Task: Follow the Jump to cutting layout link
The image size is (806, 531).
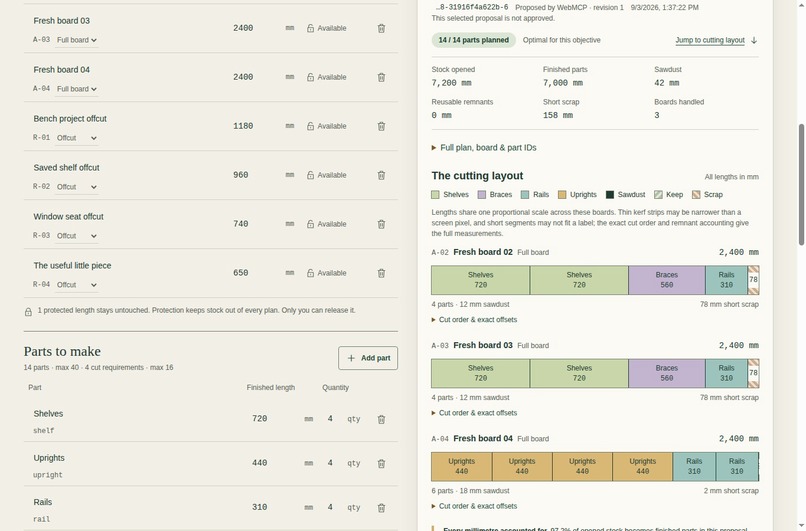Action: pyautogui.click(x=710, y=40)
